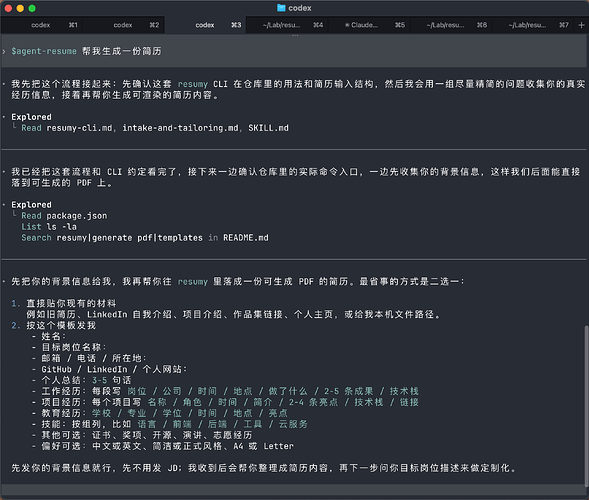Open the ~/Lab/resu... tab labeled ⌘4
This screenshot has height=500, width=589.
[x=287, y=25]
